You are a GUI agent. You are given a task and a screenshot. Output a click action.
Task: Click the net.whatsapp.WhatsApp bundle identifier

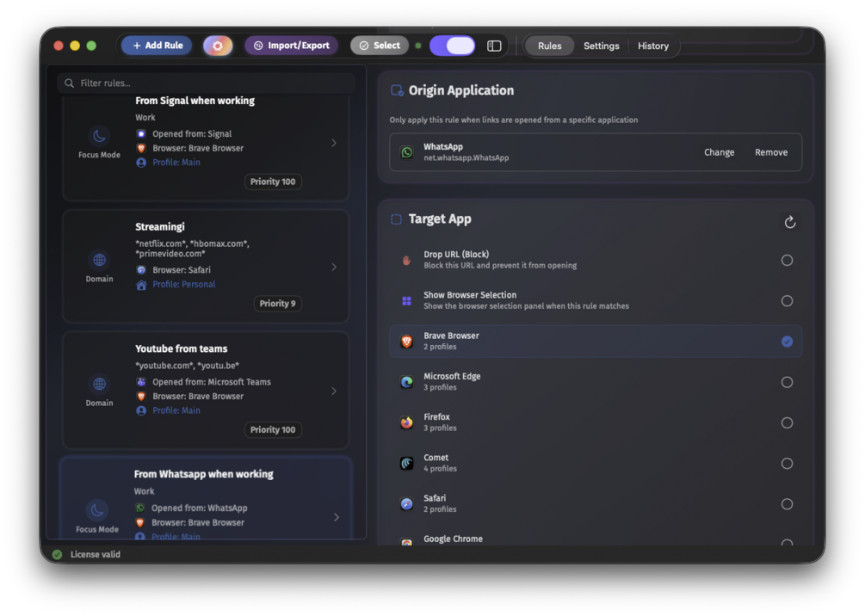click(466, 157)
